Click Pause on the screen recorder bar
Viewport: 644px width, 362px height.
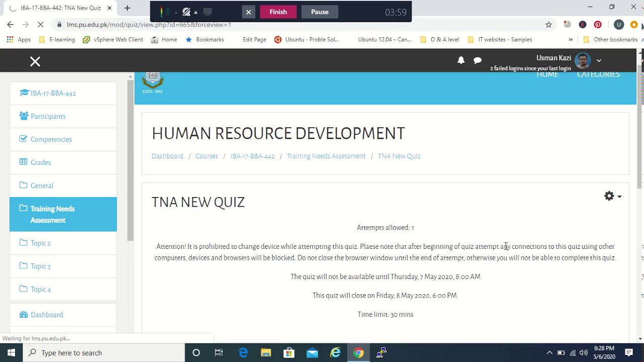319,12
